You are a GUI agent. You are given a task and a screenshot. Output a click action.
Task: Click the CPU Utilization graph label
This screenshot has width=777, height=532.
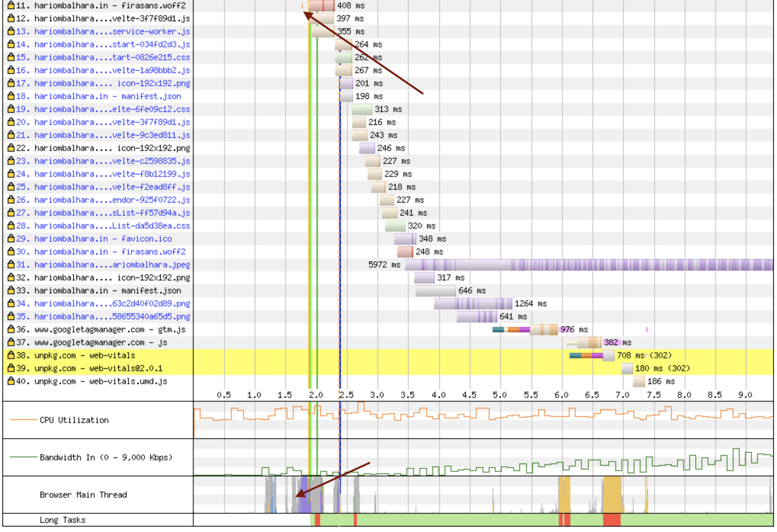[x=74, y=420]
